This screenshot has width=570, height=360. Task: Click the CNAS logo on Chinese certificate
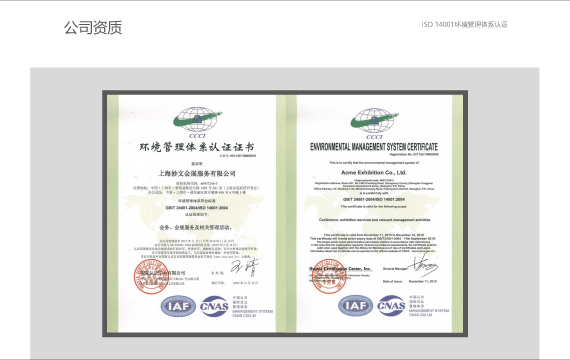pos(214,306)
